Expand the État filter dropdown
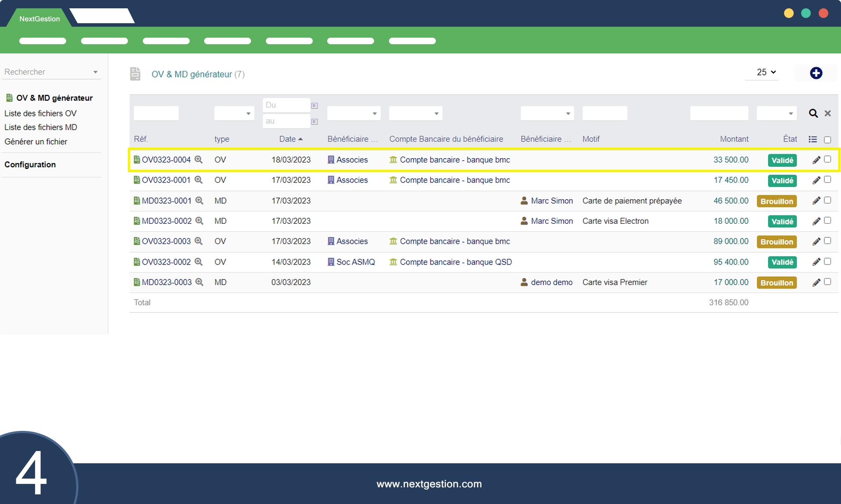This screenshot has width=841, height=504. (776, 113)
